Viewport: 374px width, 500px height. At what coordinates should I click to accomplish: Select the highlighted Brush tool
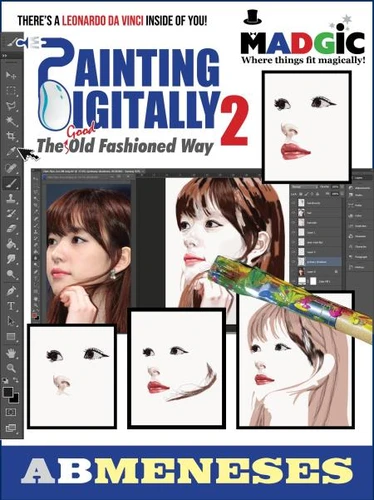pos(11,183)
